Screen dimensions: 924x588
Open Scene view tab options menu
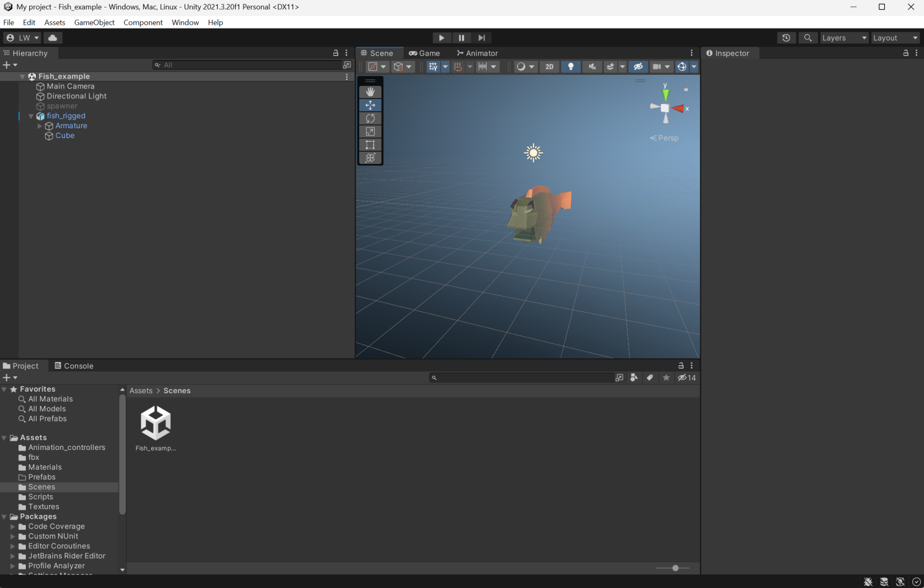click(692, 53)
